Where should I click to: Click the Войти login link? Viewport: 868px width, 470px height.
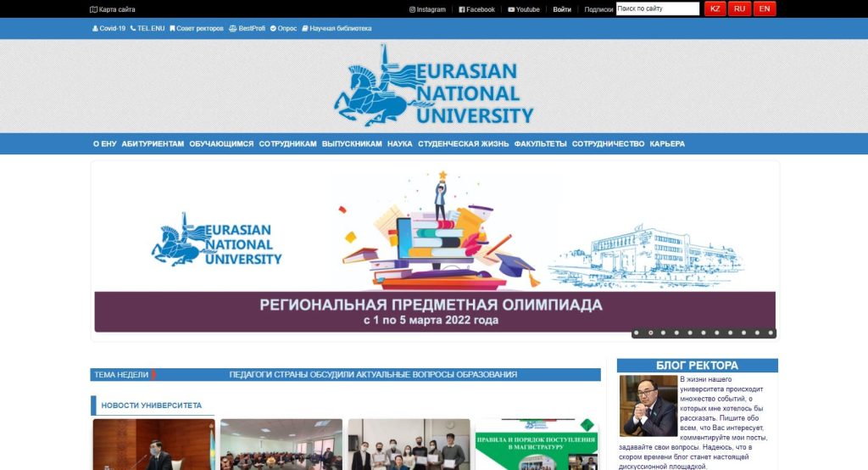(x=562, y=9)
